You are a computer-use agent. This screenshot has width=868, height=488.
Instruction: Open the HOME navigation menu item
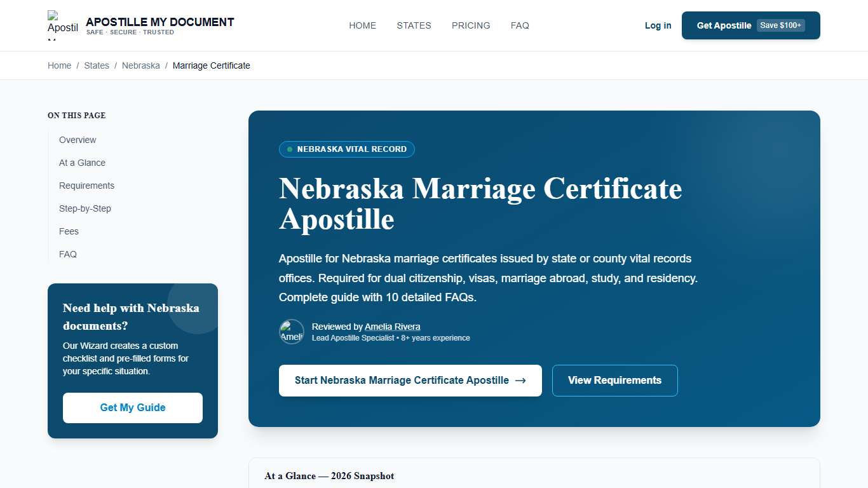(x=362, y=25)
